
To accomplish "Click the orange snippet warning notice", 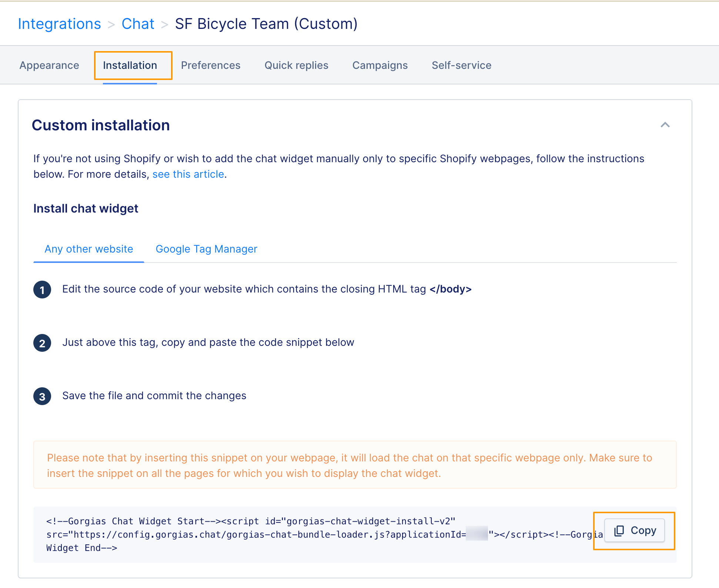I will pos(355,465).
